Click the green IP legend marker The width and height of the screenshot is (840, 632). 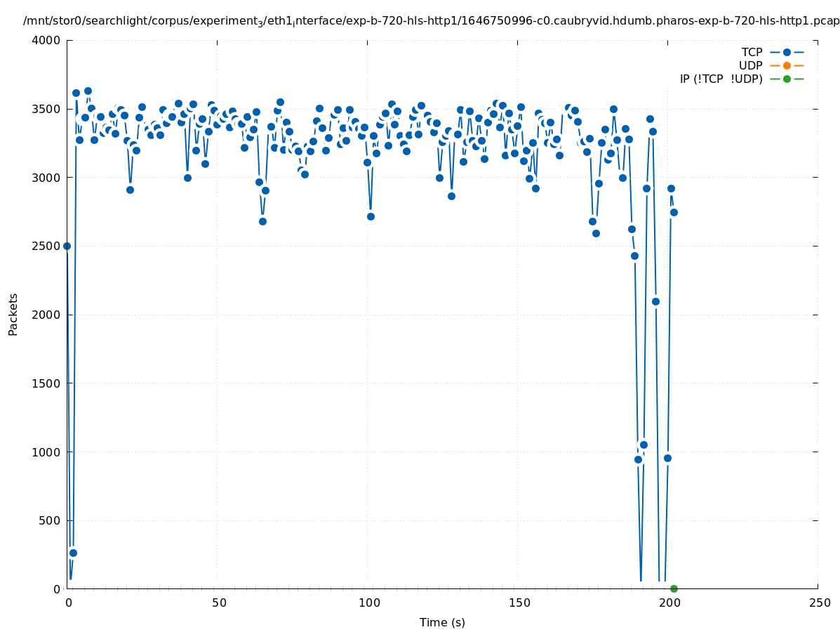click(787, 79)
